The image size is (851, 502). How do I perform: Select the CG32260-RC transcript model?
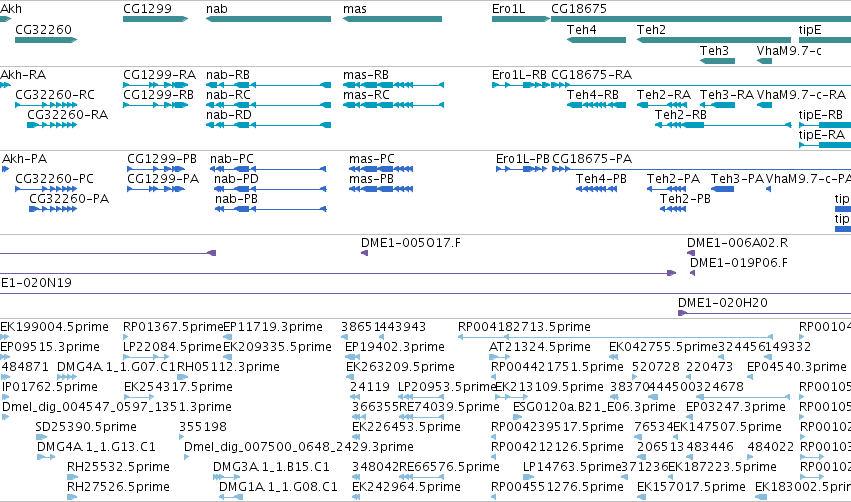[46, 105]
